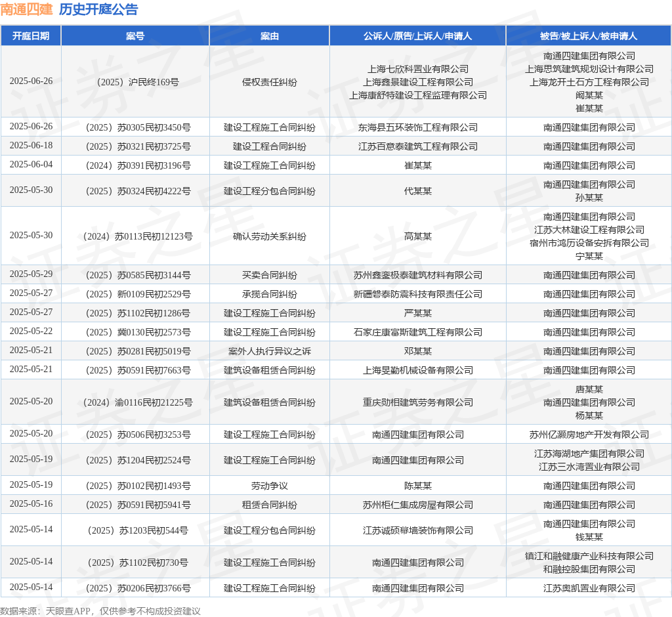
Task: Select plaintiff 上海七欣科置业有限公司
Action: (418, 69)
